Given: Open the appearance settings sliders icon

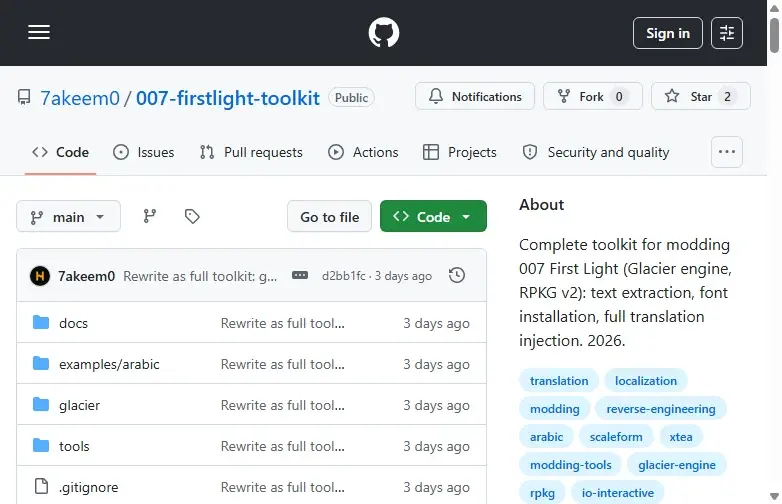Looking at the screenshot, I should pos(727,33).
